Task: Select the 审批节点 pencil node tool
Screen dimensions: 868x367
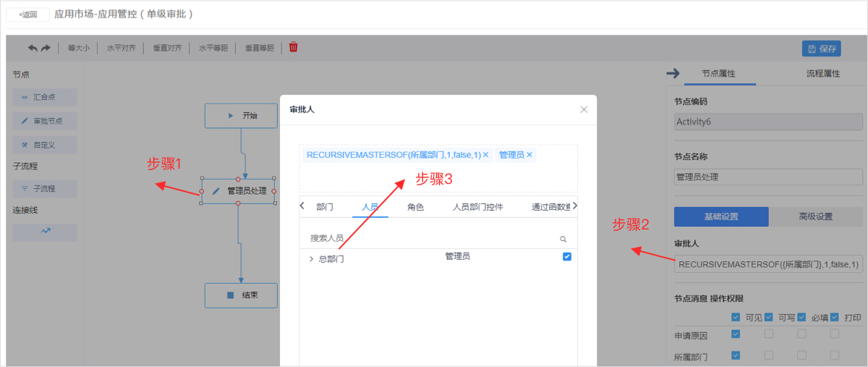Action: (x=45, y=121)
